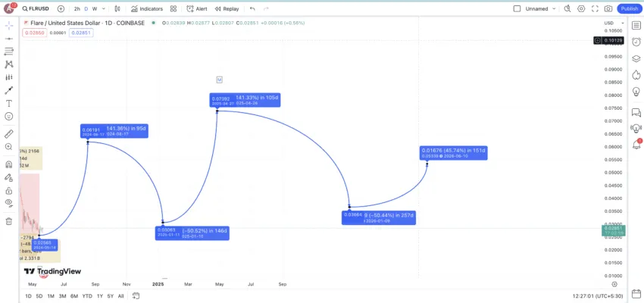Open indicator templates grid icon
Viewport: 644px width, 303px height.
174,8
